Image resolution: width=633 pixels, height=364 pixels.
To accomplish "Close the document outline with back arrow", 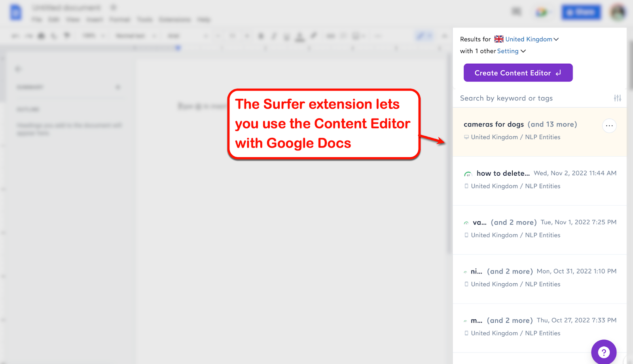I will point(18,69).
